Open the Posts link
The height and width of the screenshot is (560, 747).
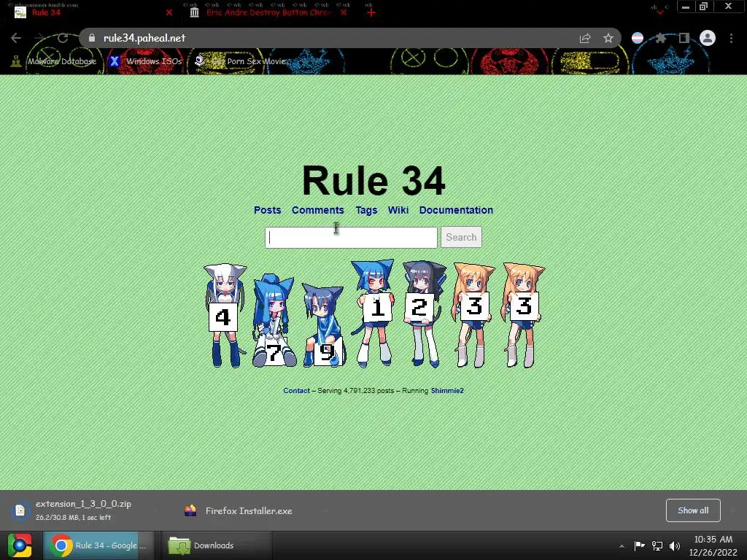point(267,210)
